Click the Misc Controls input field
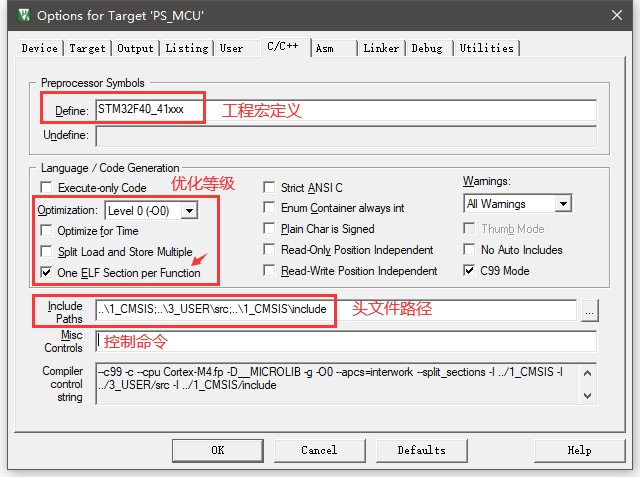 [346, 341]
